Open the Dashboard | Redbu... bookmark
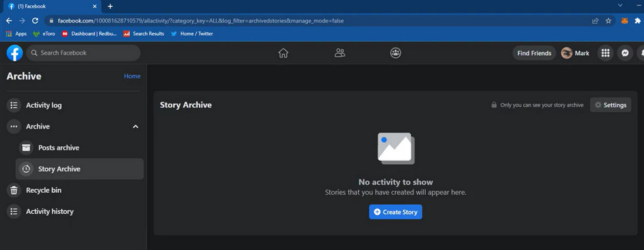 [x=89, y=34]
